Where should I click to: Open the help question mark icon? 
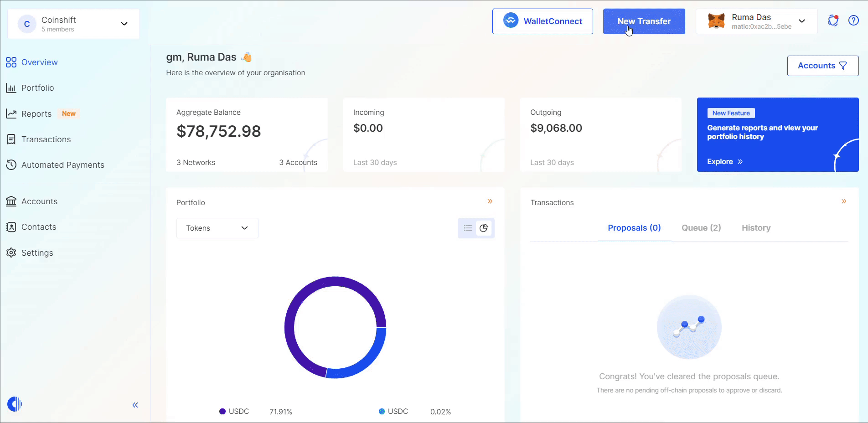pos(853,21)
